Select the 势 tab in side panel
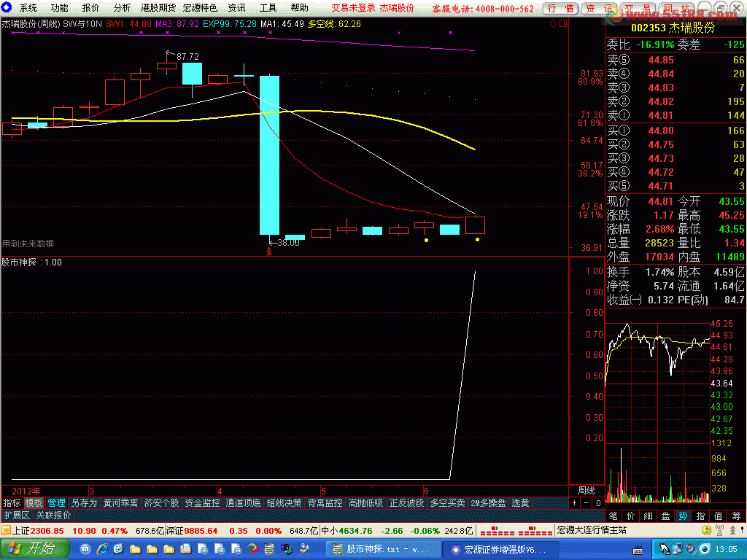The width and height of the screenshot is (747, 560). click(683, 516)
